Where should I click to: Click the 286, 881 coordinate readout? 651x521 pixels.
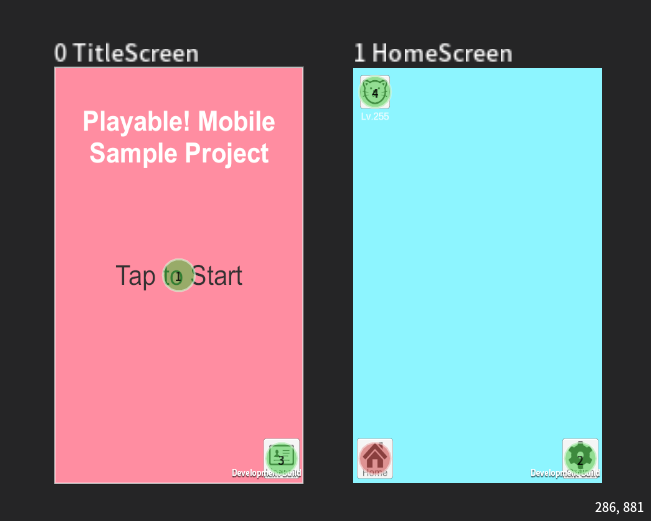(619, 507)
